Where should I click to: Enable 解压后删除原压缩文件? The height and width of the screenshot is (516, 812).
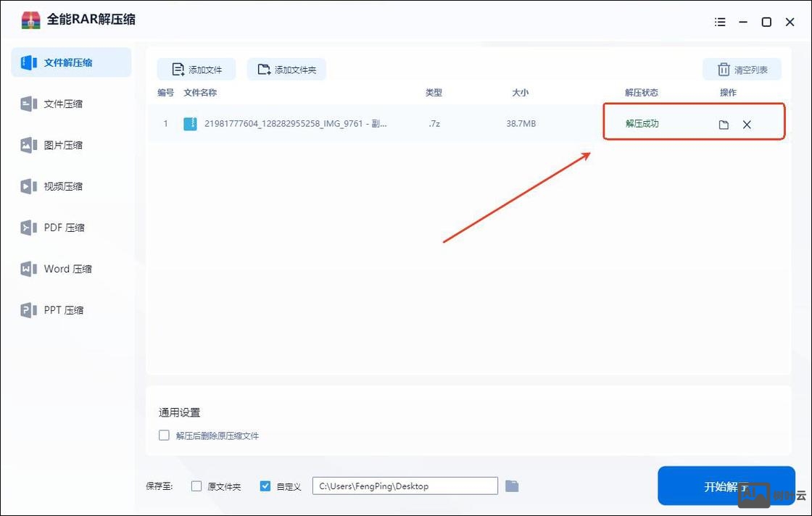[164, 435]
